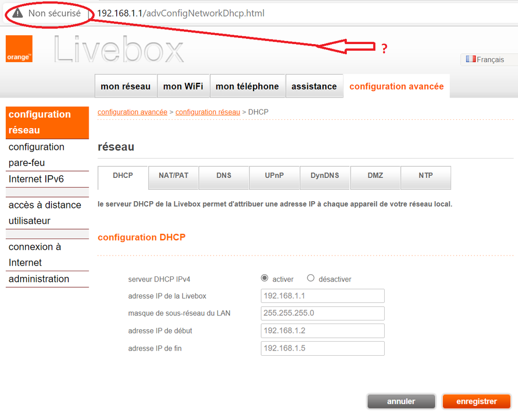Screen dimensions: 518x420
Task: Open accès à distance utilisateur
Action: coord(47,213)
